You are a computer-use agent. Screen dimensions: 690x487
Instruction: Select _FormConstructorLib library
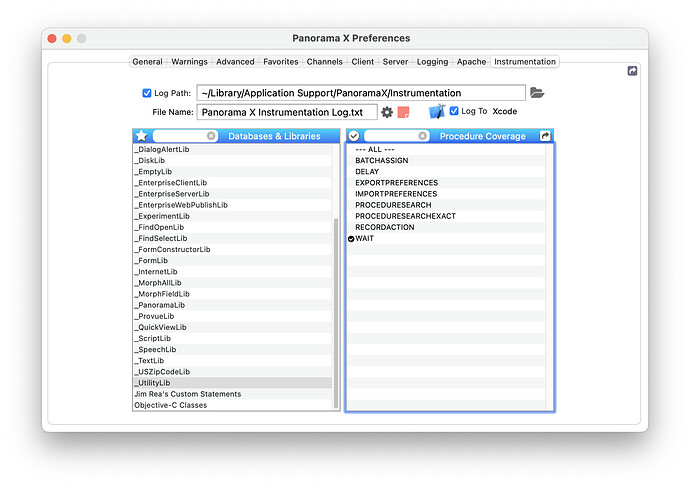point(232,249)
